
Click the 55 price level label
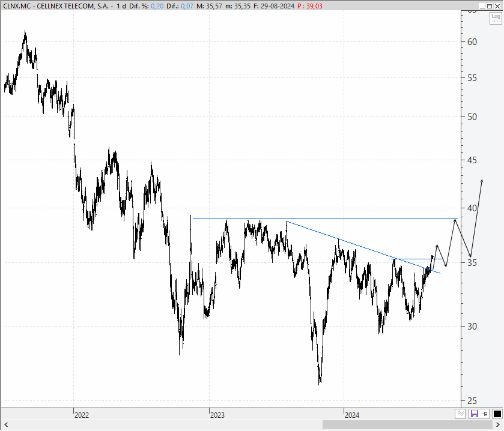472,78
